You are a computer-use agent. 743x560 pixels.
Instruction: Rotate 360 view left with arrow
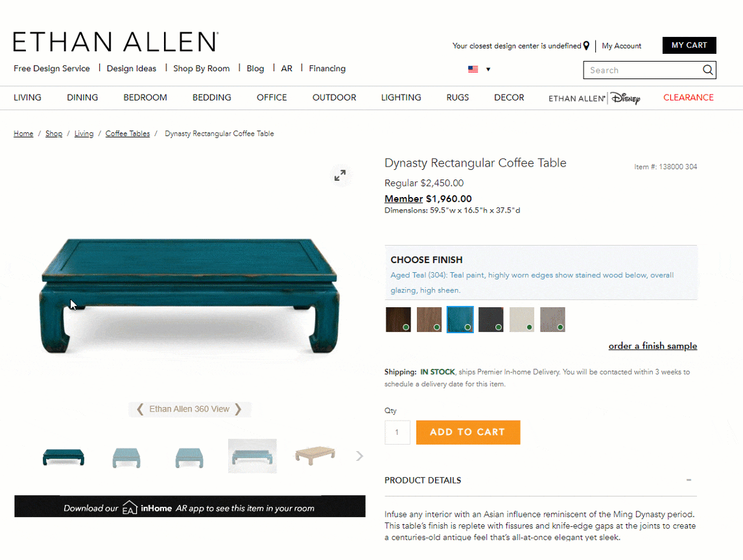tap(140, 410)
